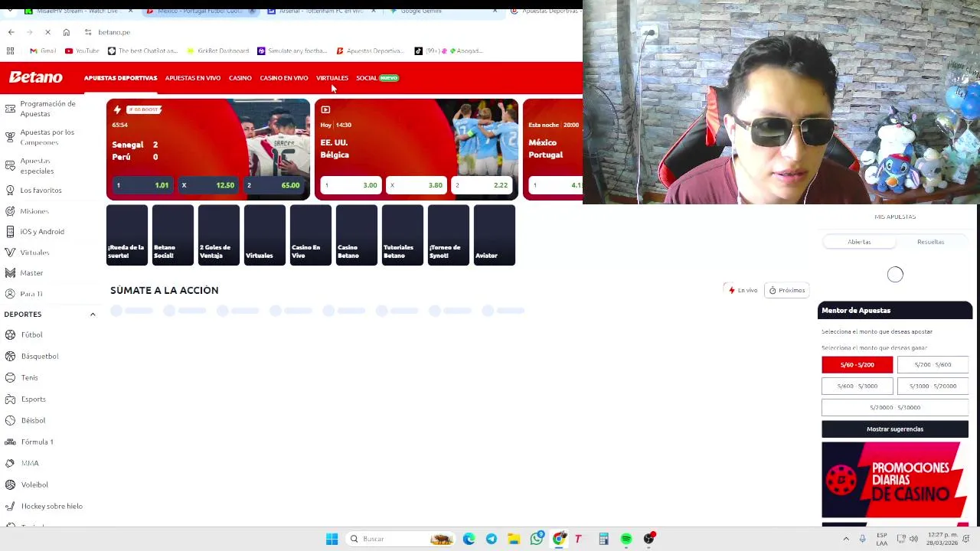Switch to Abiertas bets tab

click(x=859, y=242)
